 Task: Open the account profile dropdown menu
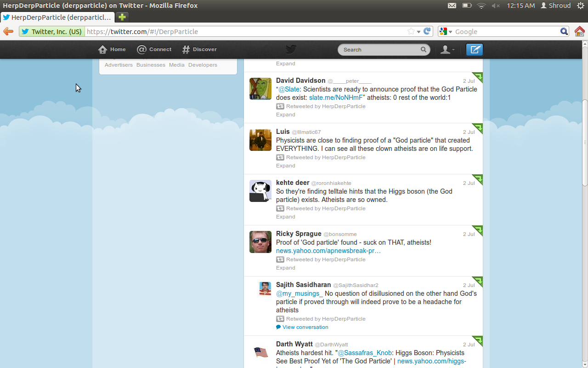point(447,50)
